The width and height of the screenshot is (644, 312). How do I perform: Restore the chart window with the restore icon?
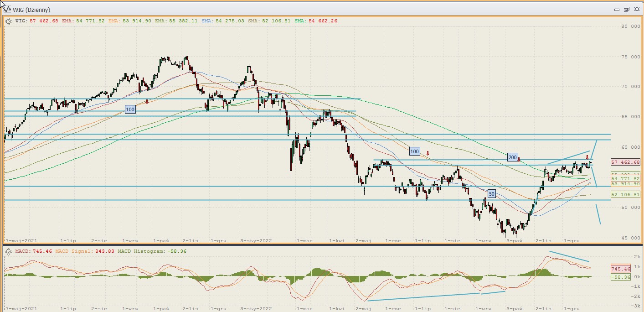(626, 9)
